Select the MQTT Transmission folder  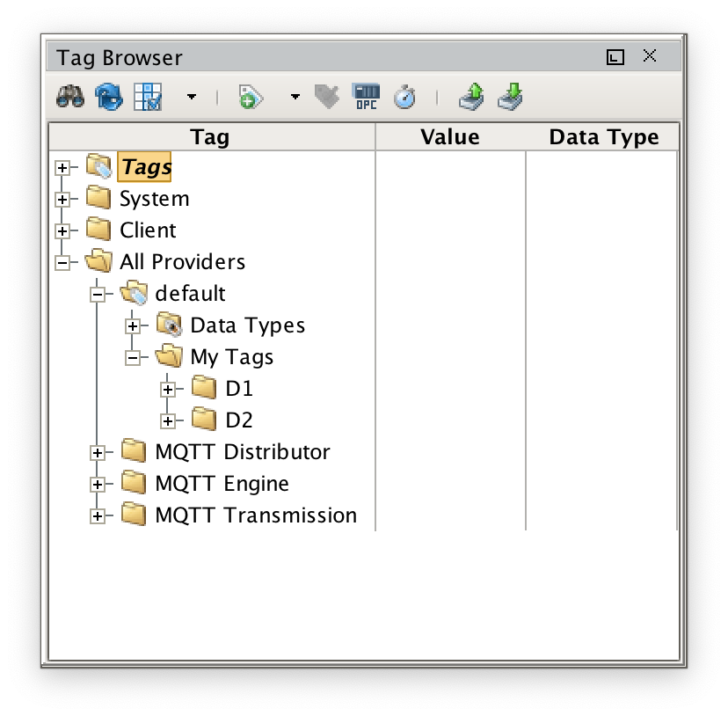[x=255, y=515]
